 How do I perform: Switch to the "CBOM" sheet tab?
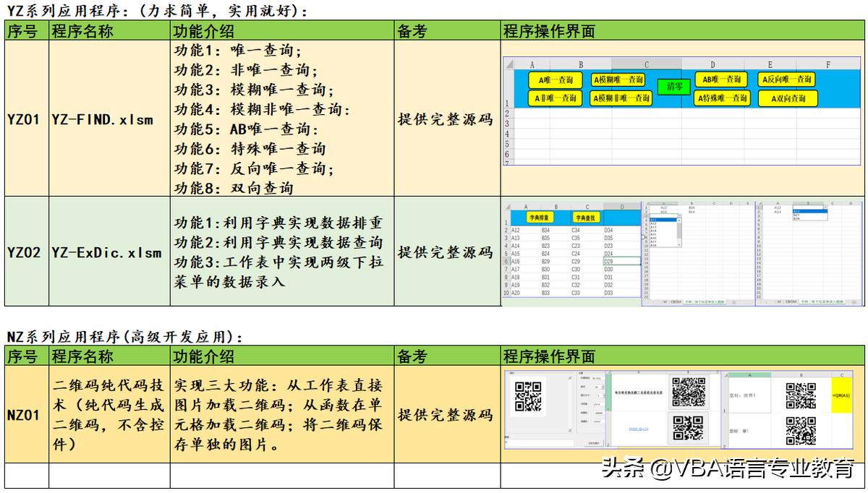coord(674,301)
